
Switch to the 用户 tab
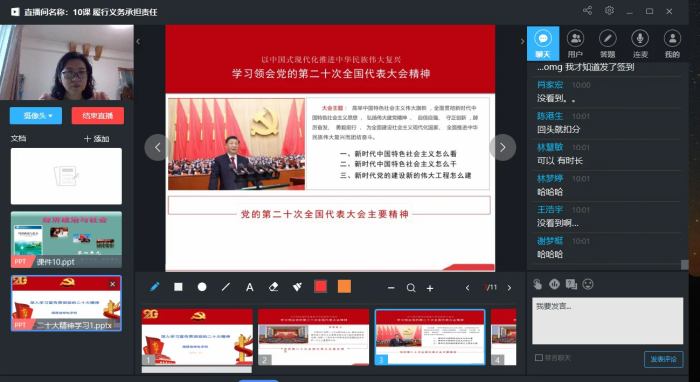(575, 43)
